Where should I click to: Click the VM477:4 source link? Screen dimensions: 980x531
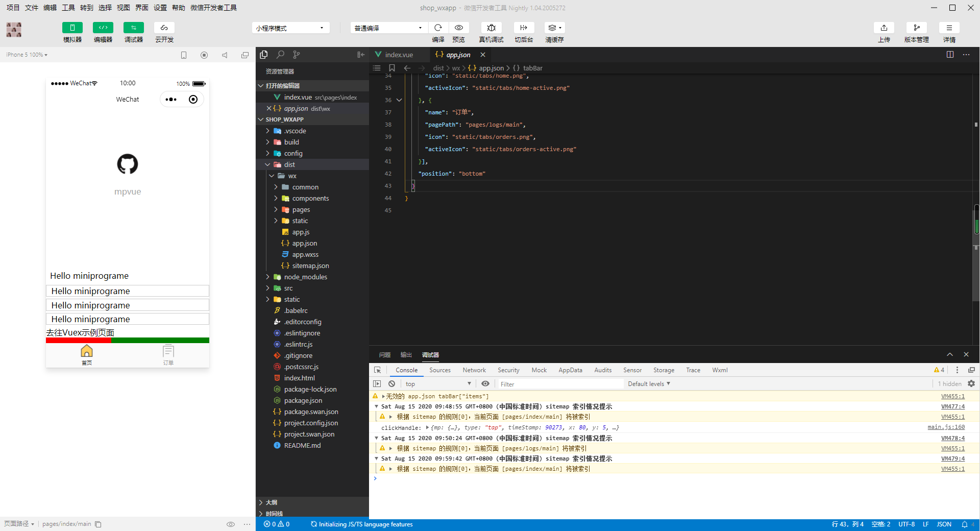953,406
